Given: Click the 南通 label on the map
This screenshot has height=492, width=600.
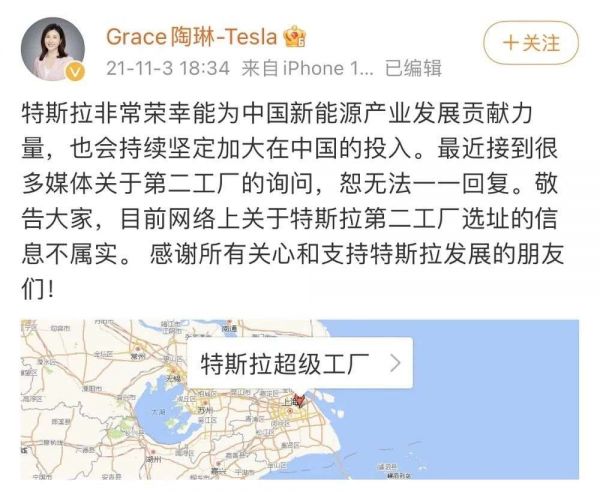Looking at the screenshot, I should coord(232,330).
